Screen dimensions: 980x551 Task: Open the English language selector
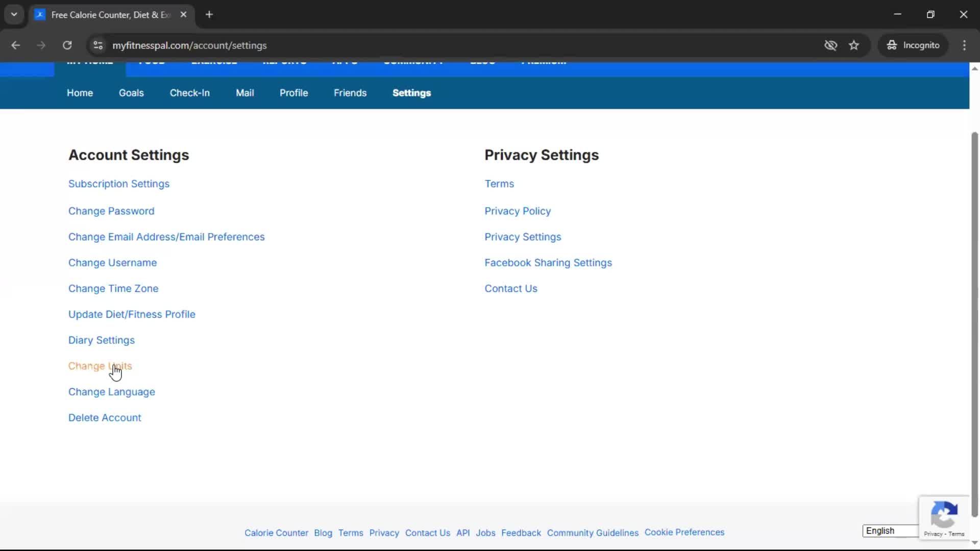[x=891, y=531]
